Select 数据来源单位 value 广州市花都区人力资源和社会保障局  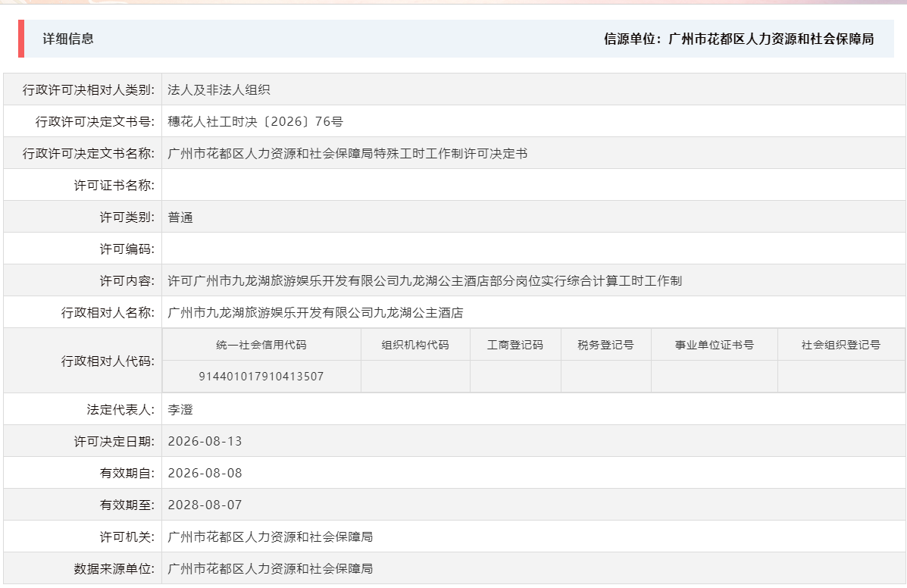tap(271, 568)
